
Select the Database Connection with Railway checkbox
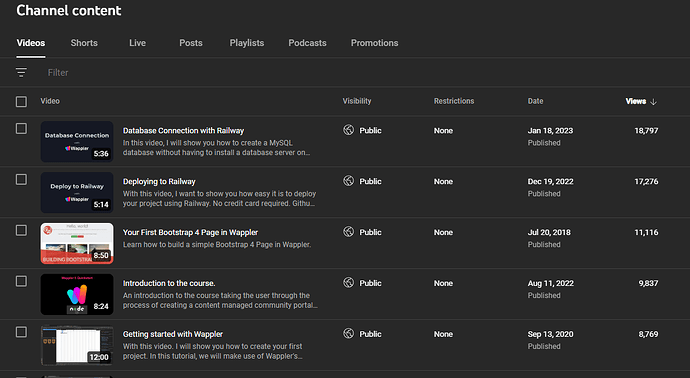21,128
